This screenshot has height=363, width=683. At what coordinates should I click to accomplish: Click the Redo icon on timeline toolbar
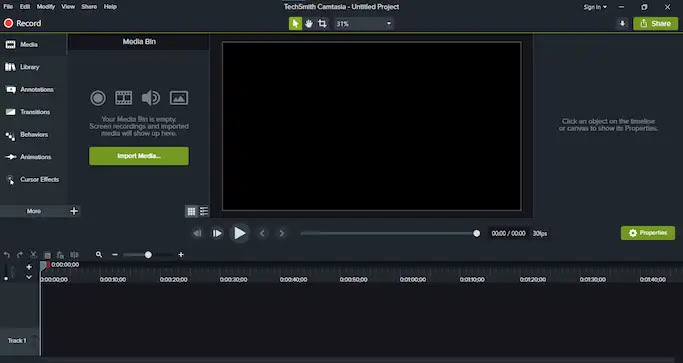pyautogui.click(x=20, y=255)
